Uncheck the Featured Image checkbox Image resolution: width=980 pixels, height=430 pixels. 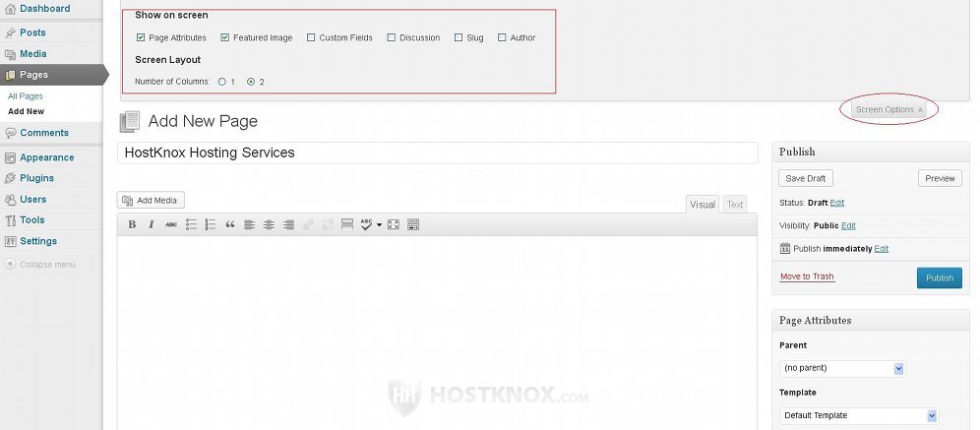pyautogui.click(x=225, y=37)
